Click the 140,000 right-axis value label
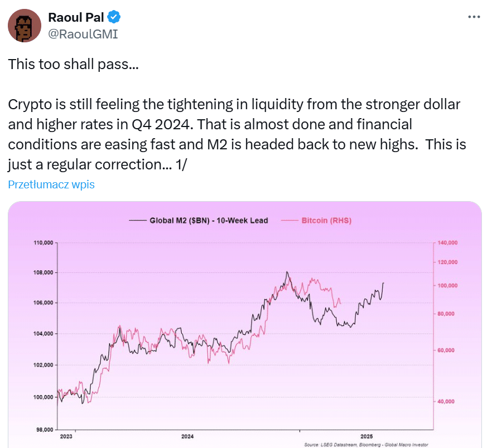The height and width of the screenshot is (448, 492). click(447, 242)
